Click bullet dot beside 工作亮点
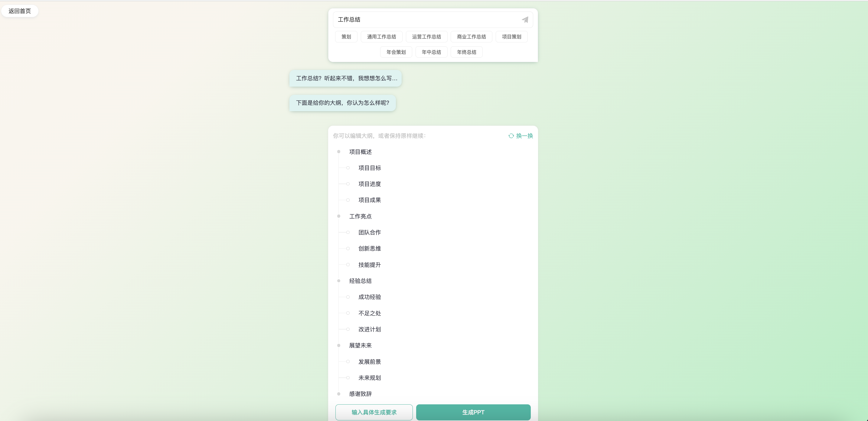The width and height of the screenshot is (868, 421). [x=339, y=216]
